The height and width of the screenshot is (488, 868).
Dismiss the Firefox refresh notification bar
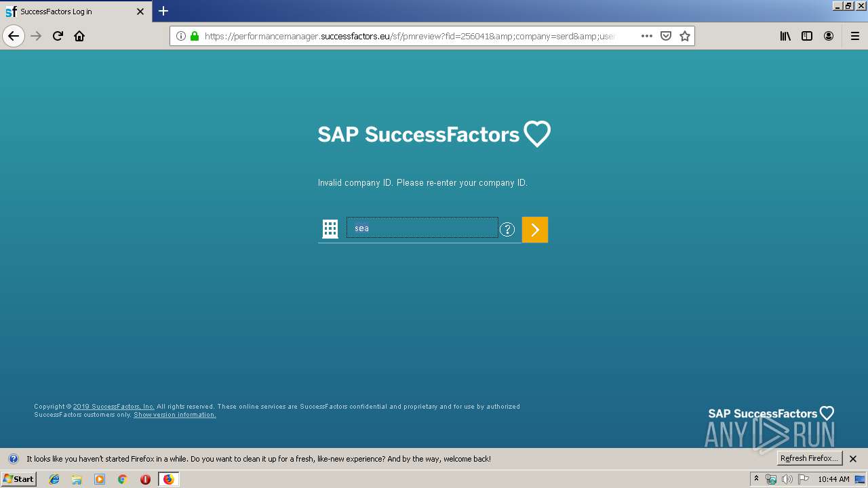pos(854,459)
